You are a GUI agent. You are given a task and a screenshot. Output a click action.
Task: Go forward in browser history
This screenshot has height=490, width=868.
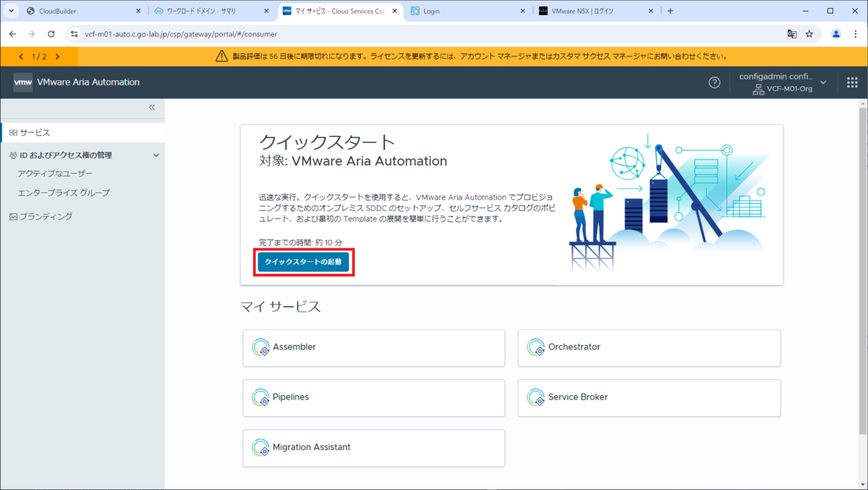click(x=32, y=34)
